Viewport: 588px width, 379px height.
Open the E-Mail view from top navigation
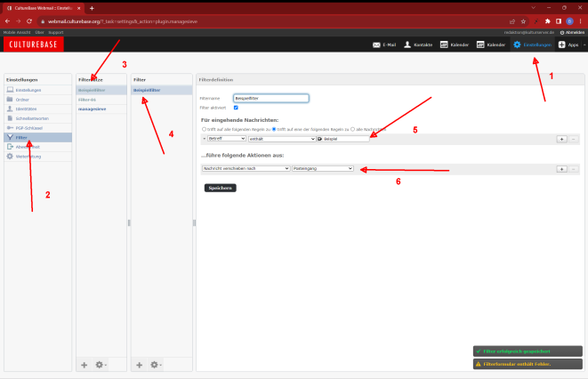click(385, 44)
